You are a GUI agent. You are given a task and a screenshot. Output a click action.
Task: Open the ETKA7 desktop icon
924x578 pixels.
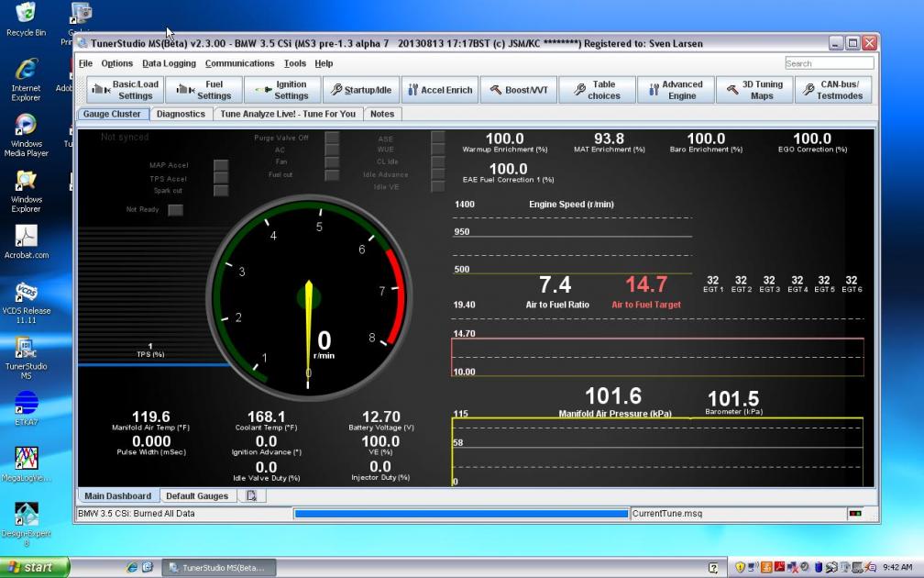(x=26, y=408)
